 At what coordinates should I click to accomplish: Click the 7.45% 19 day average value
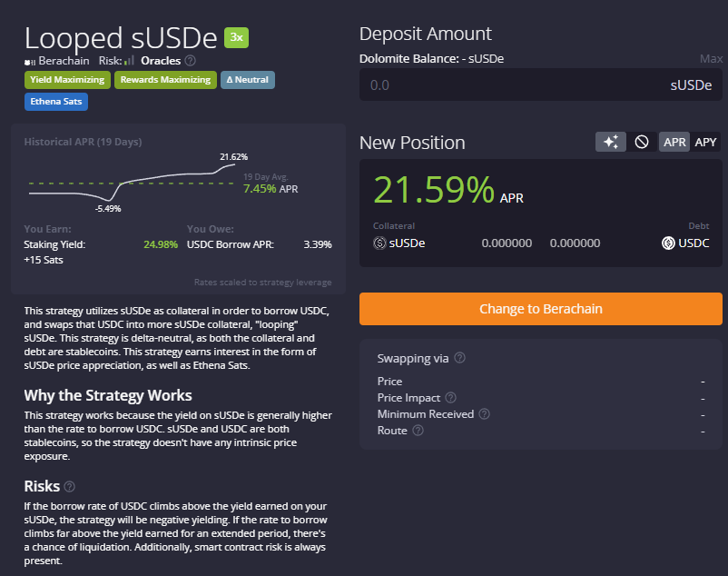[260, 189]
